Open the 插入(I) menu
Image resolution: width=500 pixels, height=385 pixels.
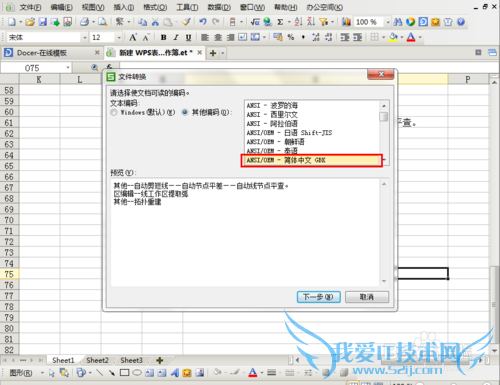pyautogui.click(x=124, y=7)
